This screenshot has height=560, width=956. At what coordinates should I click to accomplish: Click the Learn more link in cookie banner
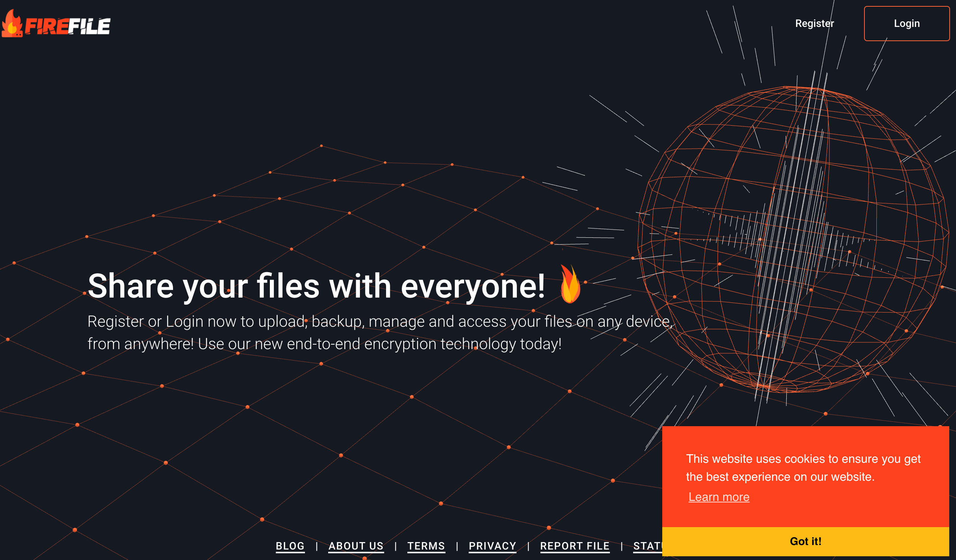(x=718, y=497)
